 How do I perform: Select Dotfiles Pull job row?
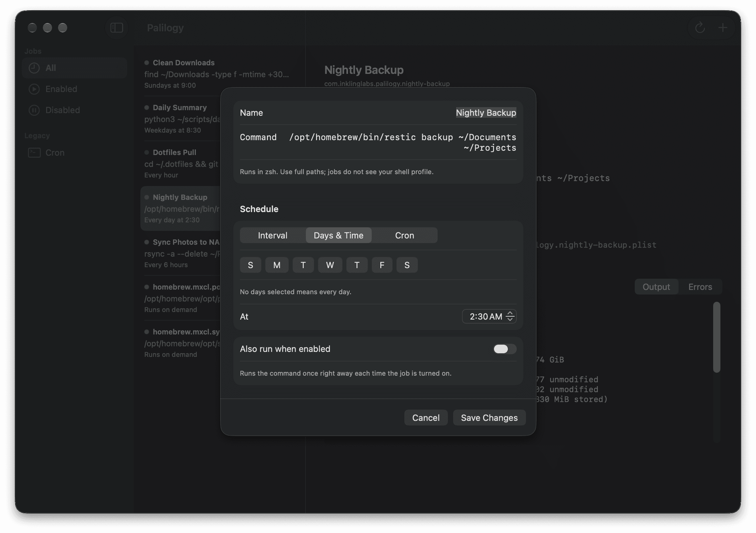[181, 164]
